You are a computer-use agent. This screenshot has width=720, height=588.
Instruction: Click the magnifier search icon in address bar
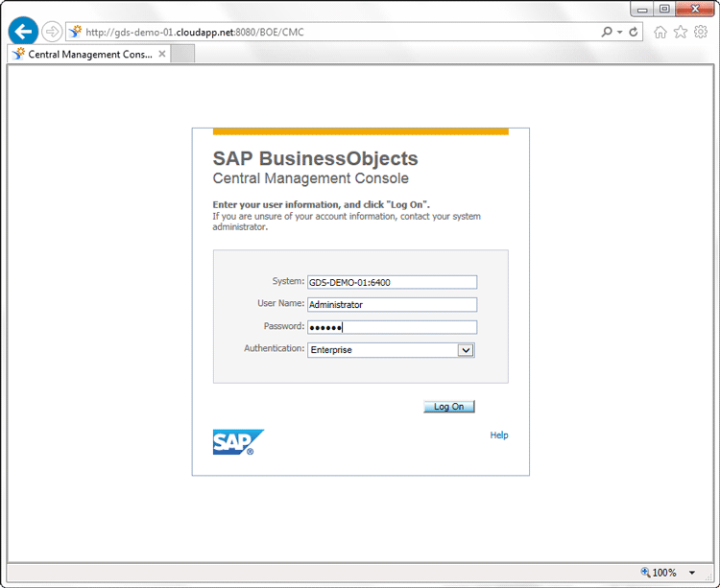(x=606, y=32)
